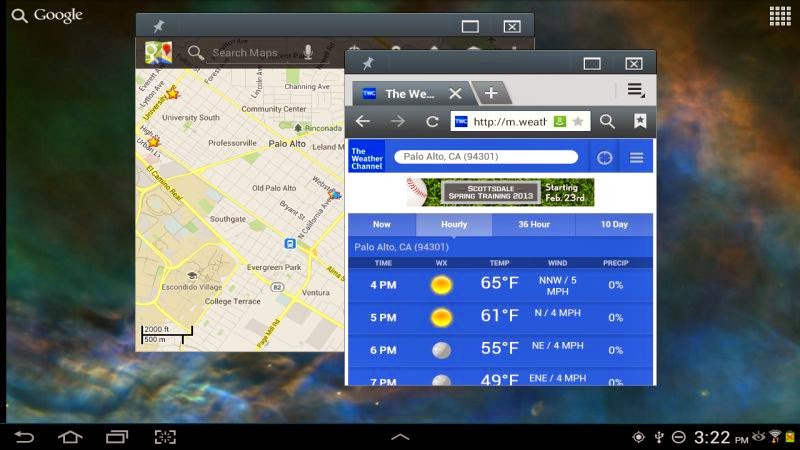Open Weather Channel hamburger menu

click(636, 158)
